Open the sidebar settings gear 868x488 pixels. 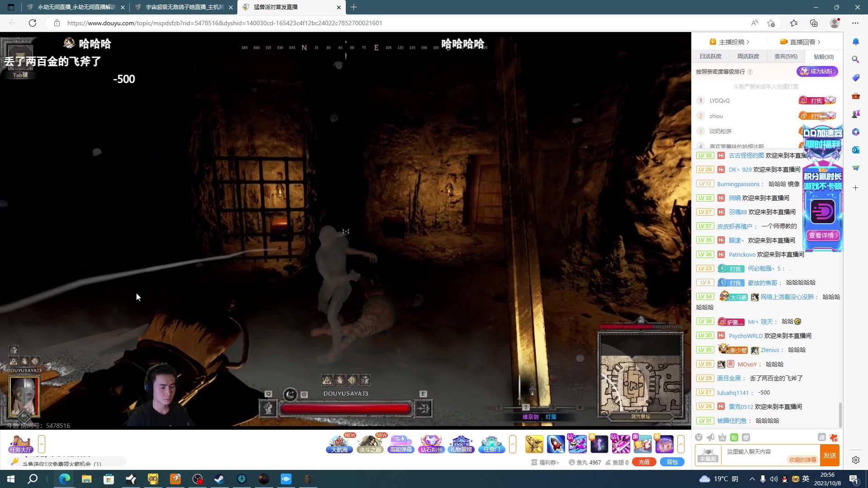(x=855, y=460)
